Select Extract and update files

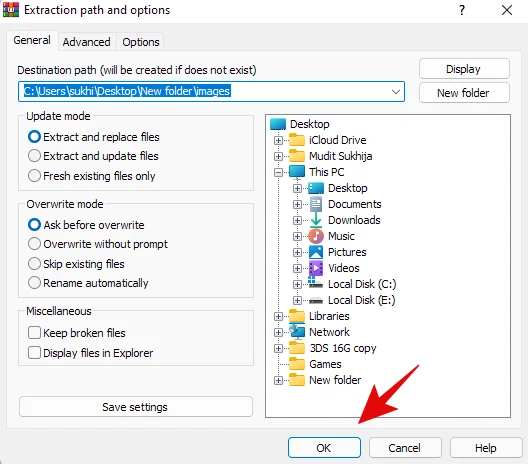(x=93, y=156)
